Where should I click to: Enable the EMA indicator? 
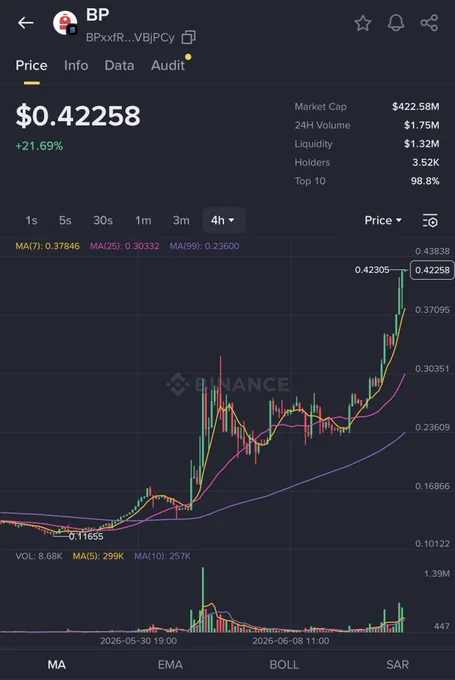pyautogui.click(x=170, y=664)
